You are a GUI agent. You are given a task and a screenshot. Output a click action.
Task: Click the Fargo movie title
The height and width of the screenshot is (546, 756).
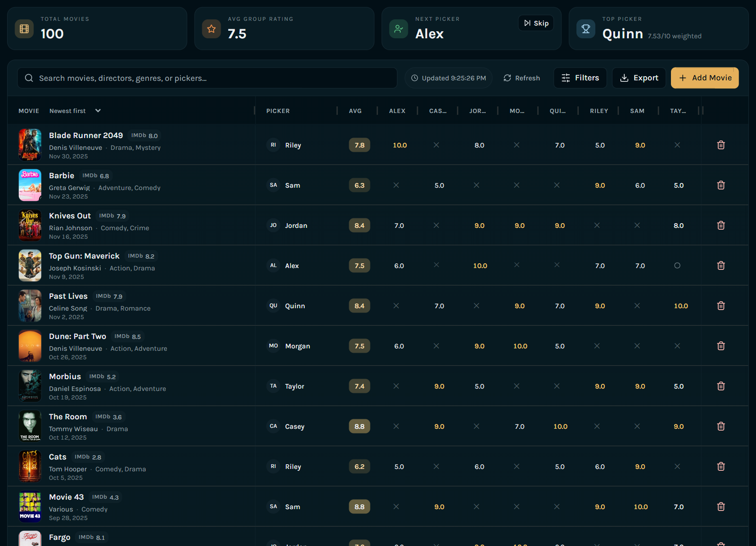tap(60, 537)
